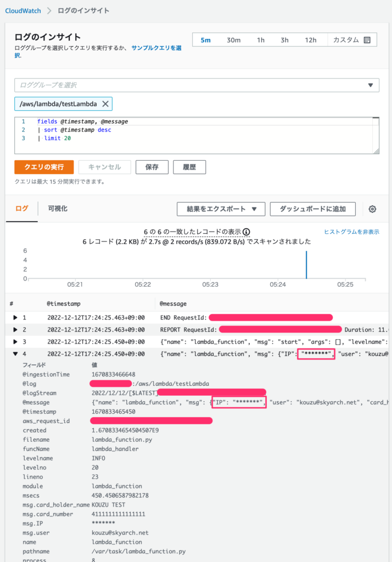Viewport: 392px width, 562px height.
Task: Click the histogram bar near 05:24
Action: coord(306,265)
